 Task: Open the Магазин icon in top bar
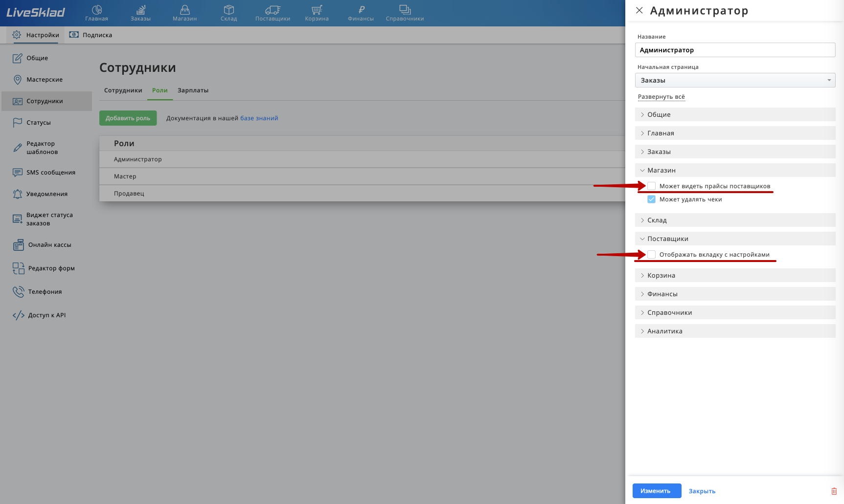click(x=185, y=10)
